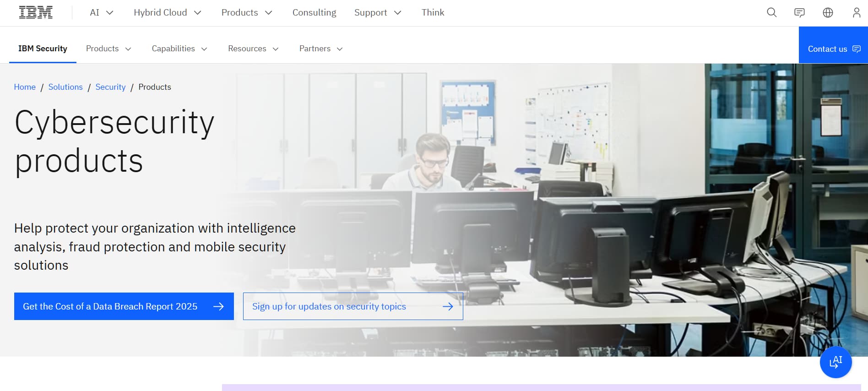Click Sign up for updates on security topics
Viewport: 868px width, 391px height.
[353, 306]
